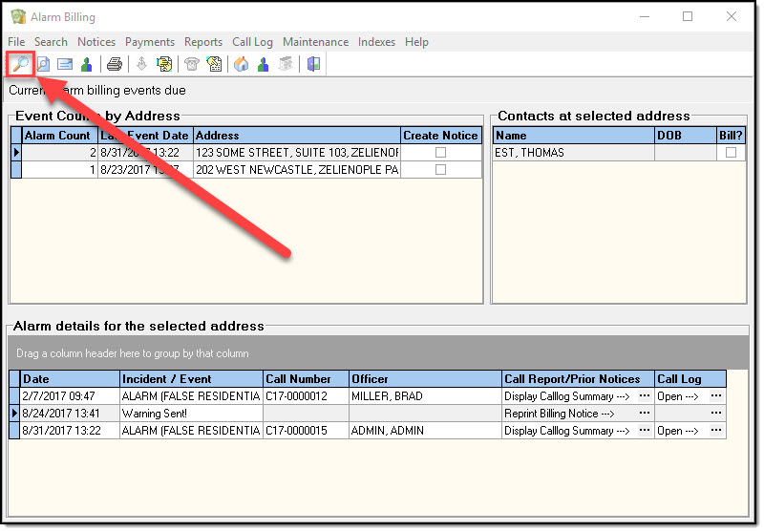Open the Maintenance menu
764x532 pixels.
[x=315, y=42]
